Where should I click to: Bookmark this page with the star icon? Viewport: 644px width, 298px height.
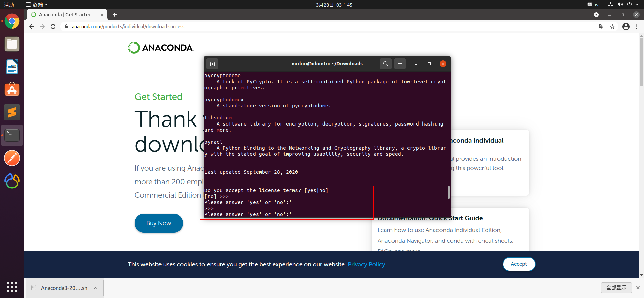(x=612, y=27)
